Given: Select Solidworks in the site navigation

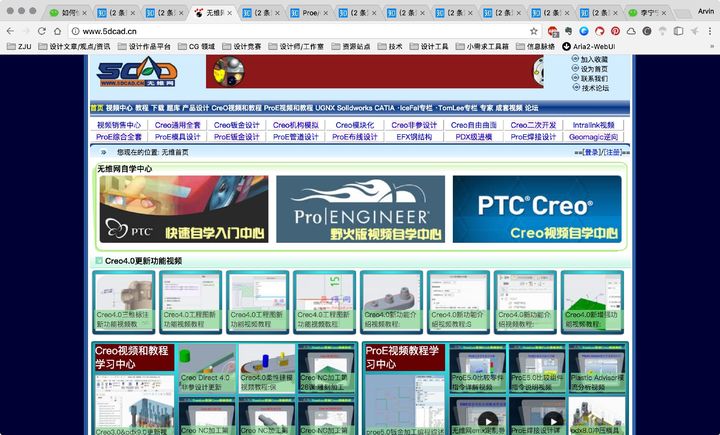Looking at the screenshot, I should [354, 108].
